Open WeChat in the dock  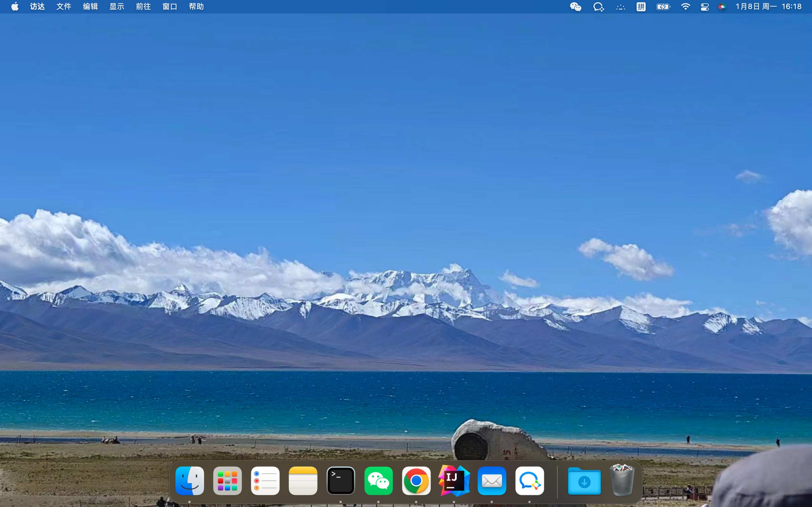coord(378,481)
